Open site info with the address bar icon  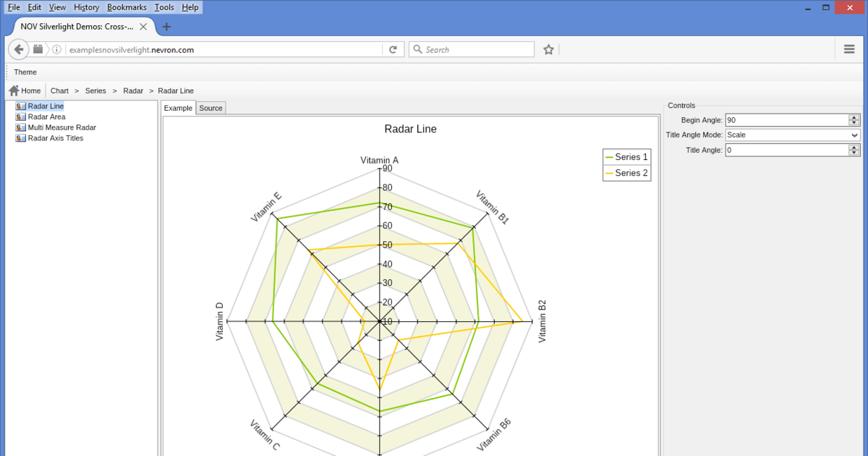tap(56, 49)
